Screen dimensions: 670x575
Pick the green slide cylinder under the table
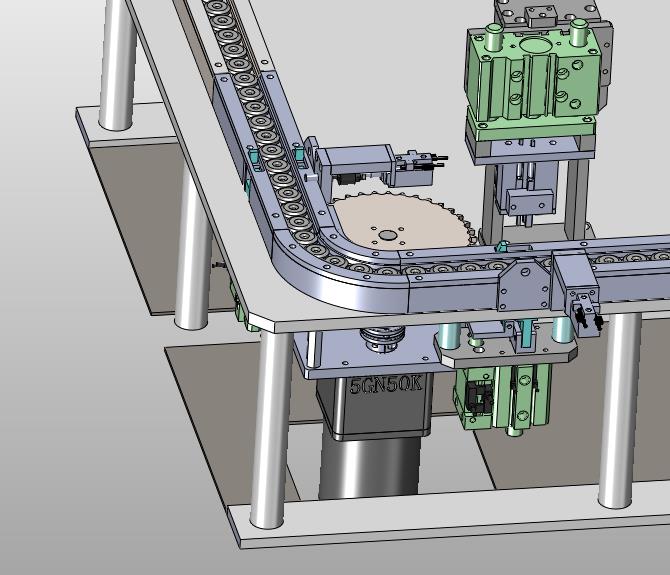tap(502, 399)
